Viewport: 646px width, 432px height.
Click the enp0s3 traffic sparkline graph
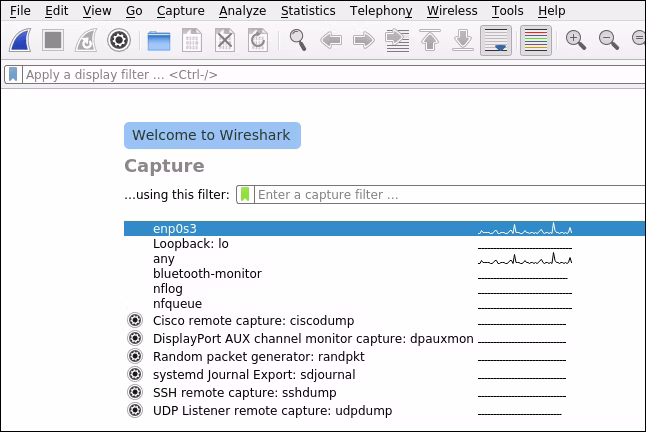[525, 229]
